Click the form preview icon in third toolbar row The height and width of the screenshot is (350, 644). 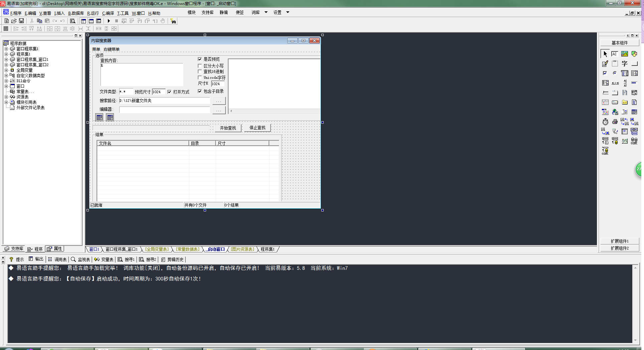pyautogui.click(x=6, y=29)
